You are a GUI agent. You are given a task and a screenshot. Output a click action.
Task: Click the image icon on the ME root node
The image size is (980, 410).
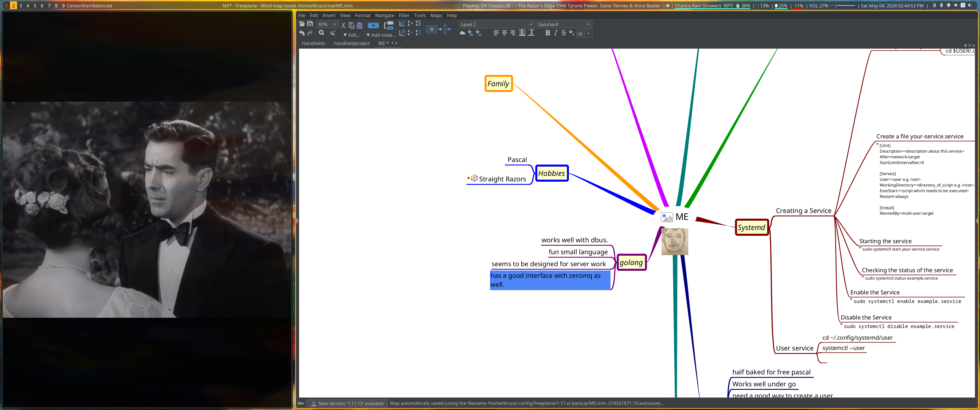point(667,217)
